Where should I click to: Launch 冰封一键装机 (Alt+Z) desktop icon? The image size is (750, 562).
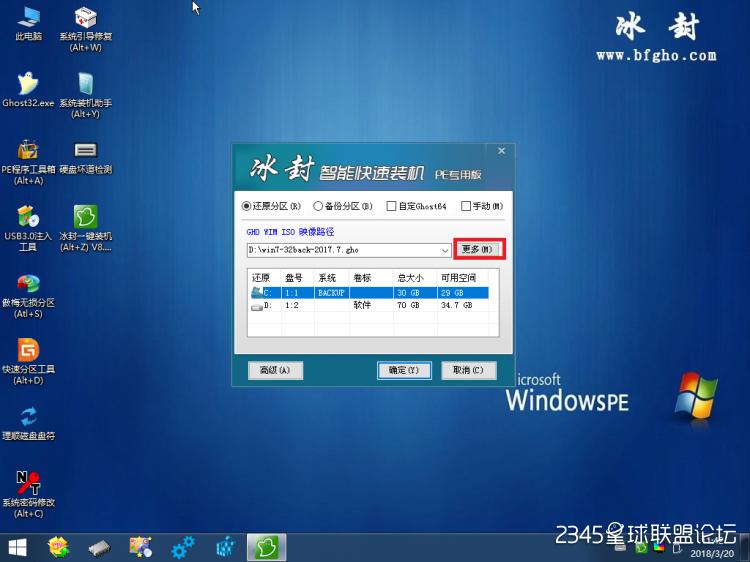pos(86,228)
